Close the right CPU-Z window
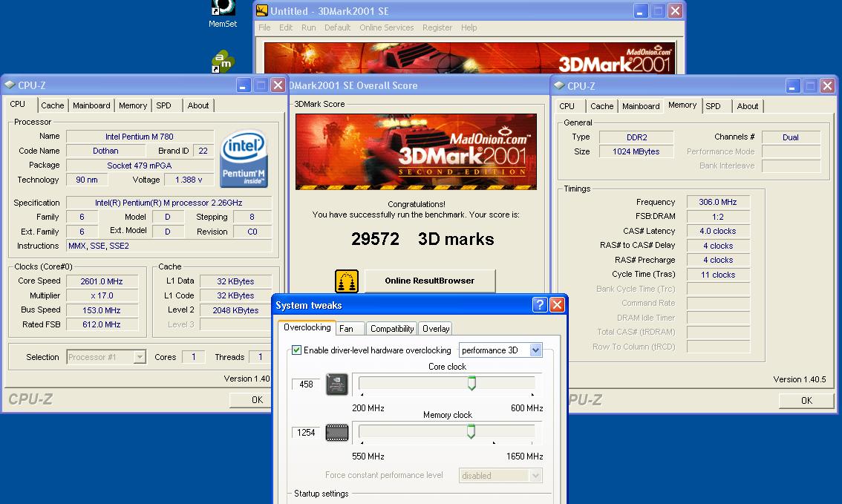The width and height of the screenshot is (842, 504). click(827, 86)
